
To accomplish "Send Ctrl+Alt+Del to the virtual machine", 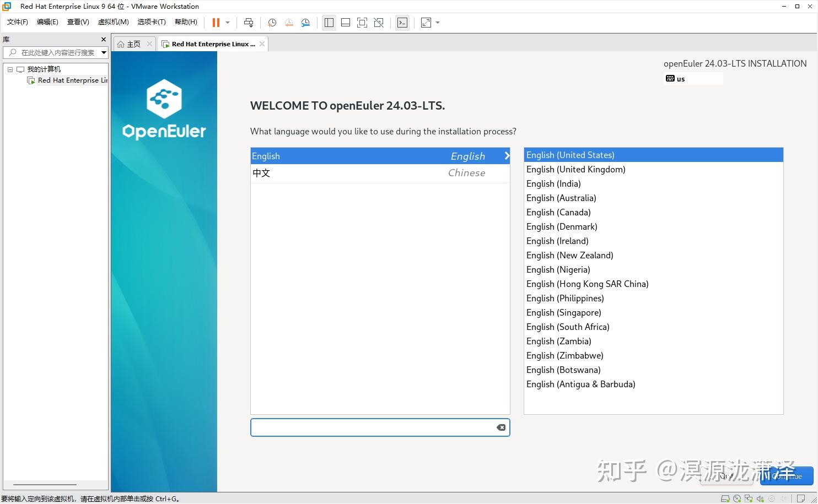I will tap(249, 23).
